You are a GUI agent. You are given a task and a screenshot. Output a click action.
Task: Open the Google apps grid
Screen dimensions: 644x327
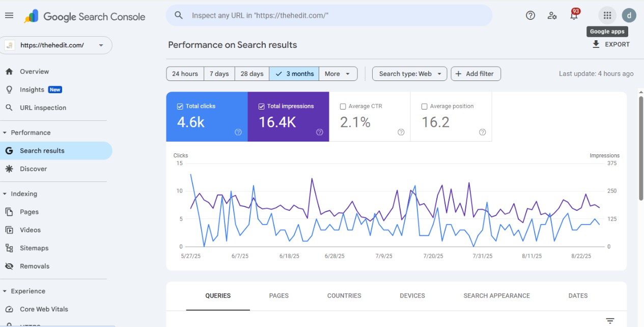pyautogui.click(x=606, y=15)
